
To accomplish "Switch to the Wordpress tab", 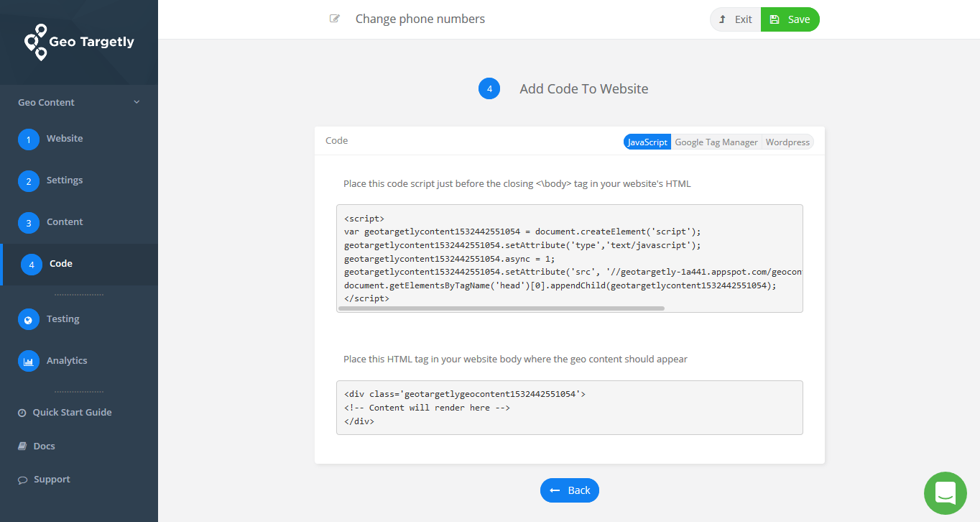I will 787,142.
